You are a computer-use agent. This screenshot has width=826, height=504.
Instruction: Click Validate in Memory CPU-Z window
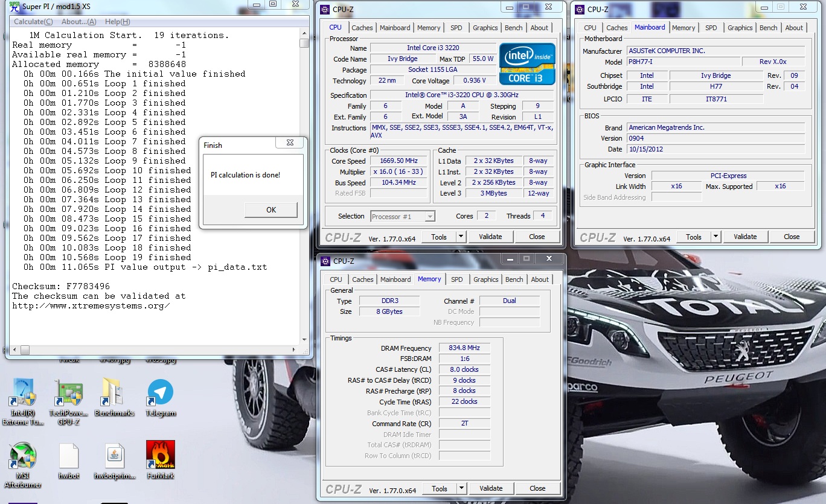point(491,488)
